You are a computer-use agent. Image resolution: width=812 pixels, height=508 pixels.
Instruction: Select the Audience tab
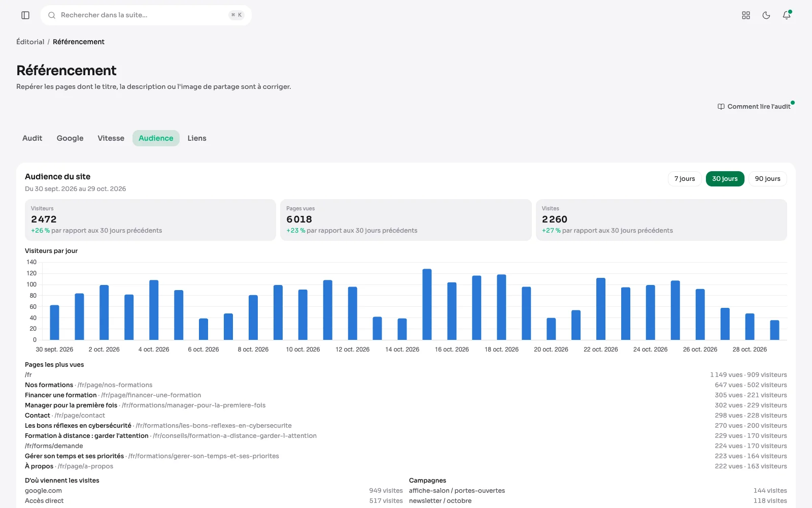click(156, 138)
